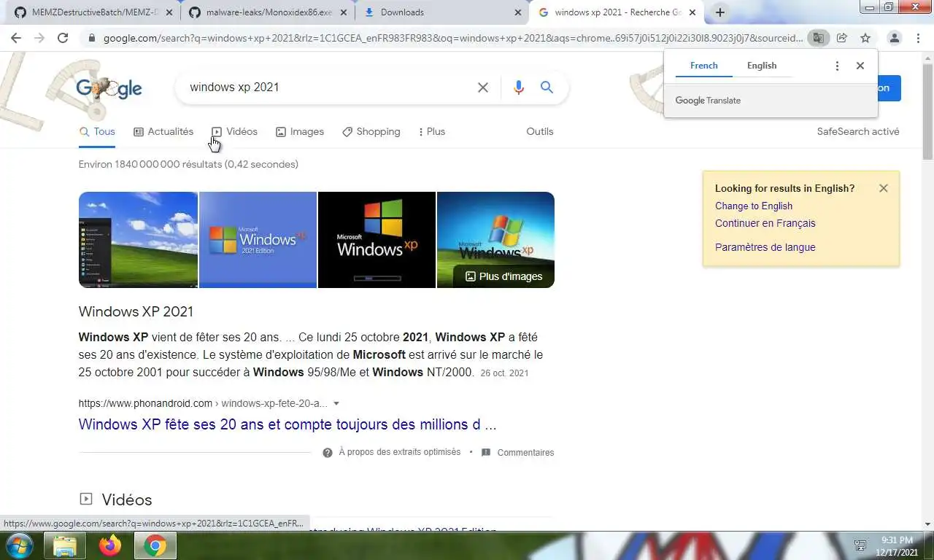Click the Vidéos section heading

(127, 500)
